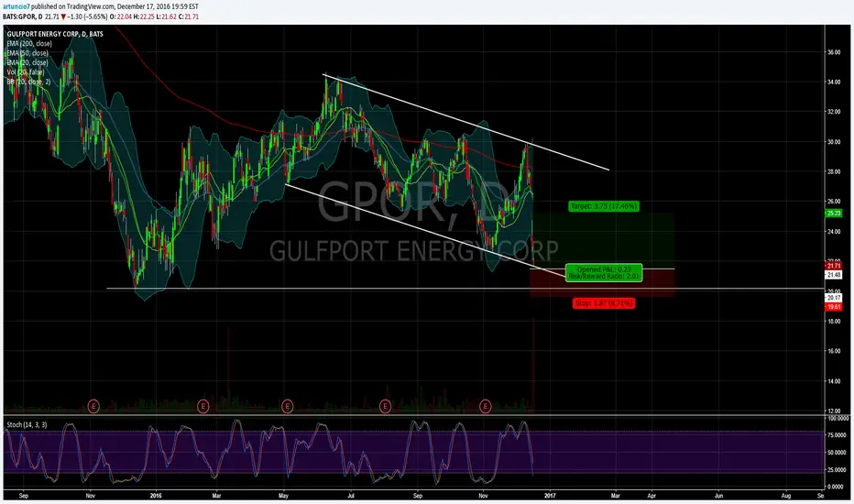Click the 30.00 price scale value
The width and height of the screenshot is (854, 504).
tap(834, 142)
